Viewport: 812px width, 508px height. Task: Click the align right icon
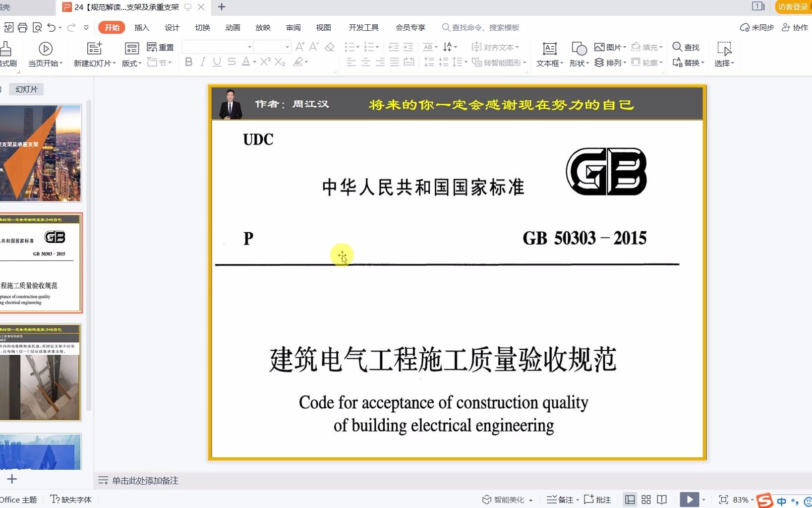coord(380,62)
